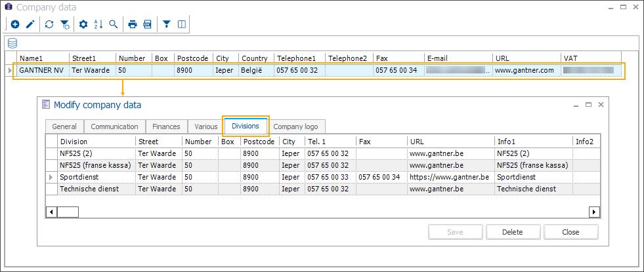Click the Telephone2 column header

349,58
